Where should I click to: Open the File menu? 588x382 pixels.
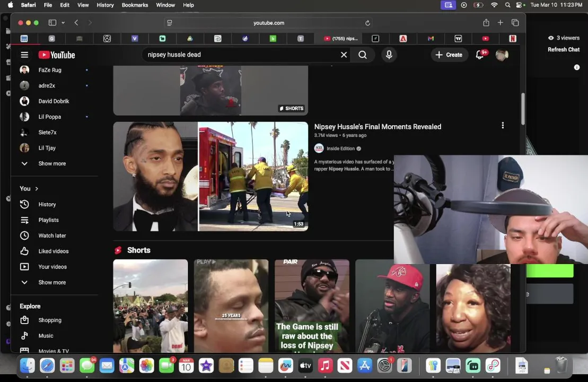(x=48, y=5)
